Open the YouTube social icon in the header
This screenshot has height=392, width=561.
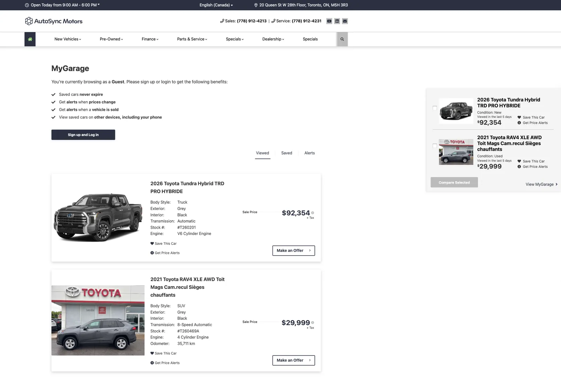[329, 21]
